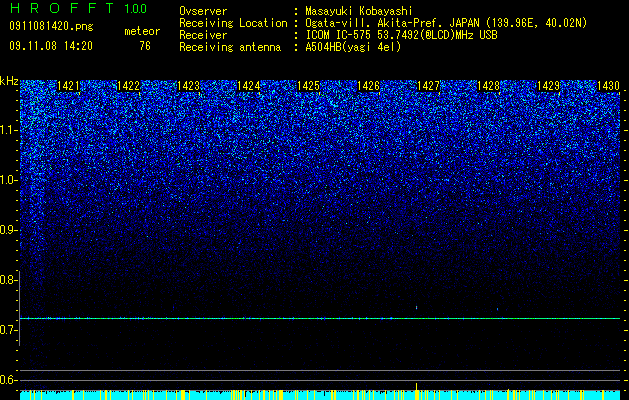Click the kHz unit label
The width and height of the screenshot is (629, 400).
[x=9, y=81]
